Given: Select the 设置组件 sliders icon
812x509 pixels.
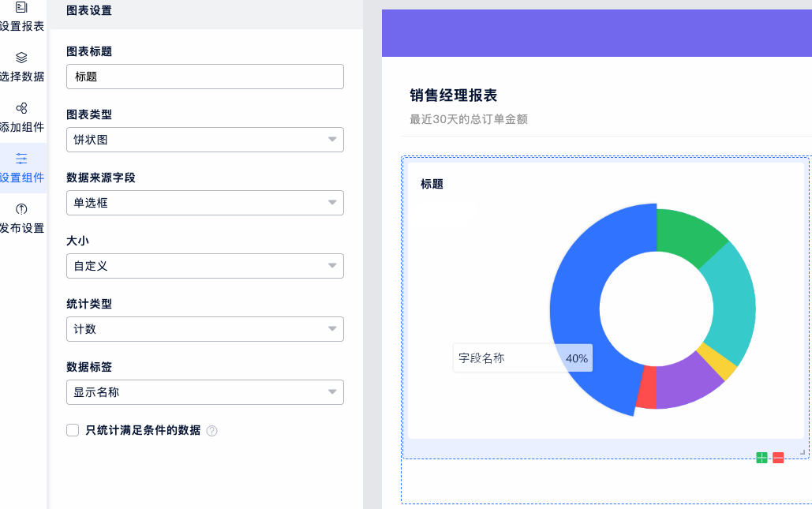Looking at the screenshot, I should (x=21, y=159).
